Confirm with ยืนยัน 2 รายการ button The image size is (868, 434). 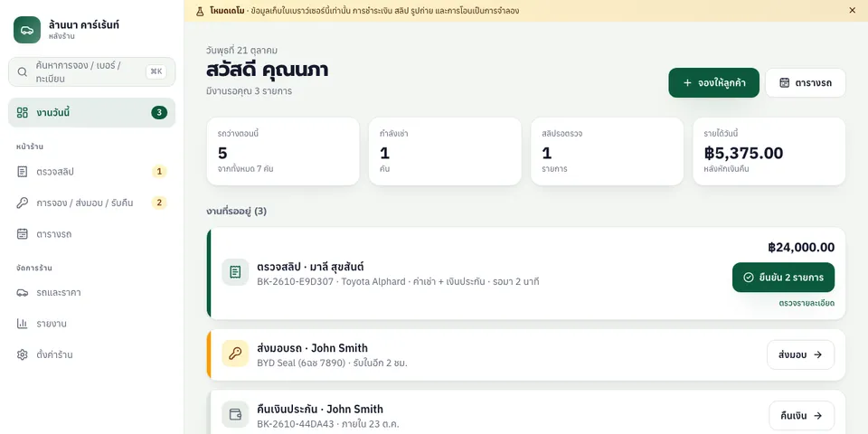tap(783, 278)
